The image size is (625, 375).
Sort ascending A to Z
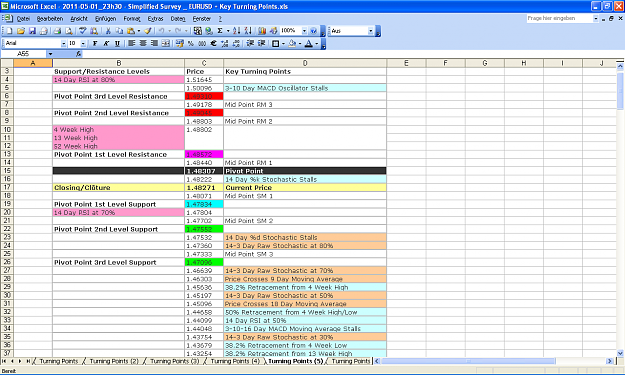pos(237,31)
